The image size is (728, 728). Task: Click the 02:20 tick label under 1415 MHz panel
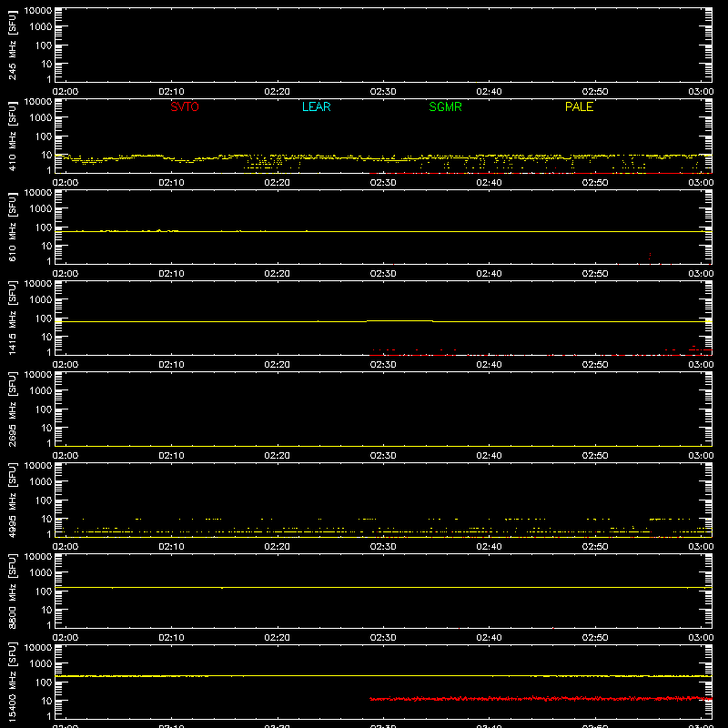(x=278, y=365)
